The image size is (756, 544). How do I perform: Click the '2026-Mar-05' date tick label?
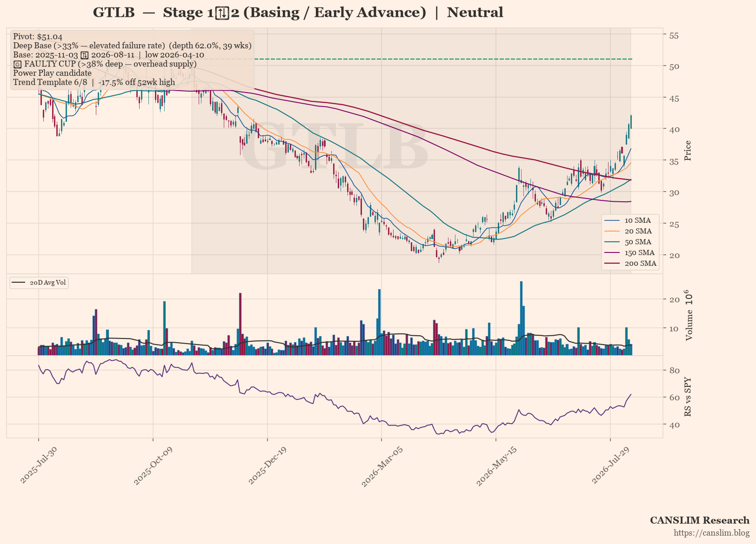tap(382, 466)
